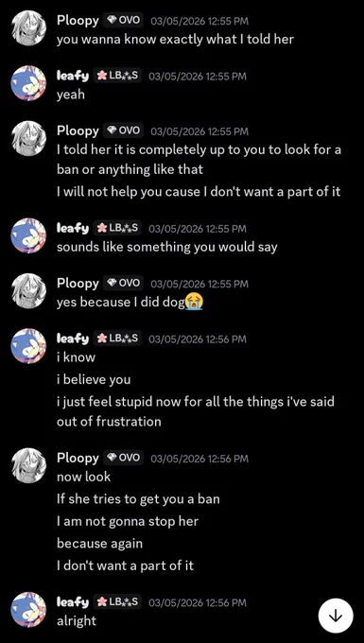Open leafy's username above "sounds like something"
364x643 pixels.
click(x=73, y=228)
